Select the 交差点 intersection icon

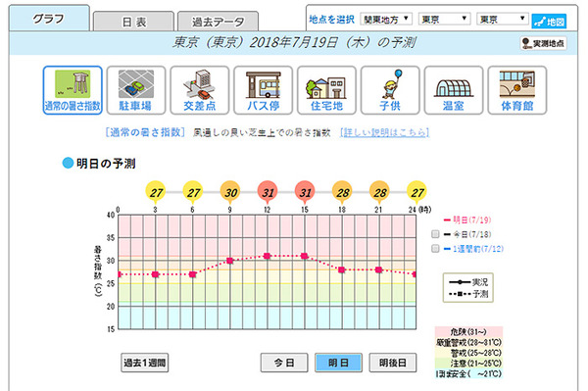click(x=200, y=90)
